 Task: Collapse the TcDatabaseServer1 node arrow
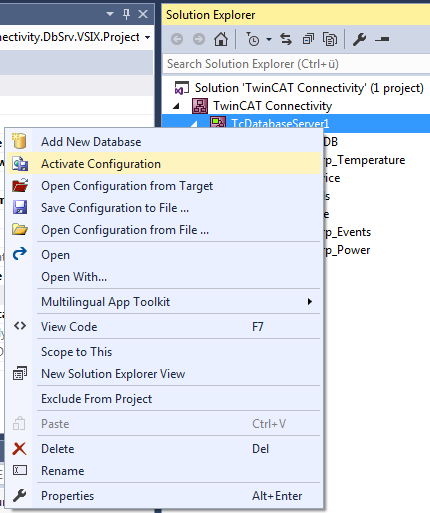click(194, 124)
